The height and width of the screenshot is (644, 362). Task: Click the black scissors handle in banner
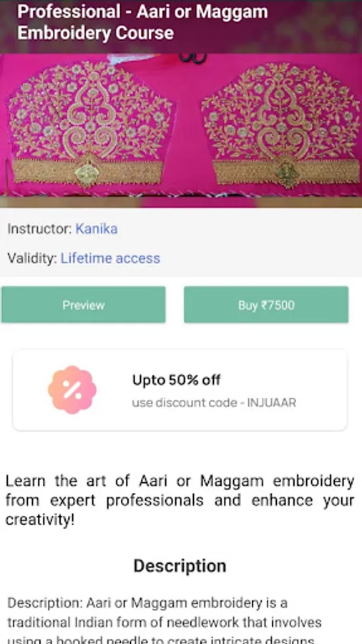pos(193,58)
